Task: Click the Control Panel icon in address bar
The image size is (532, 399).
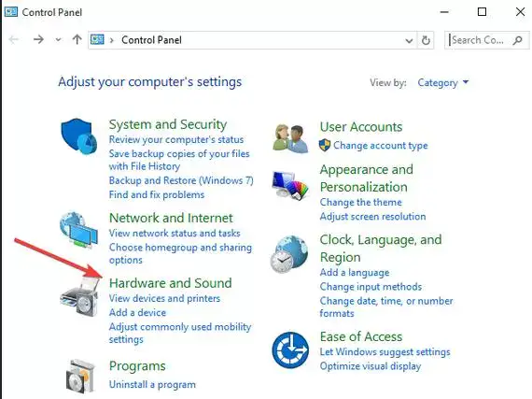Action: [x=97, y=40]
